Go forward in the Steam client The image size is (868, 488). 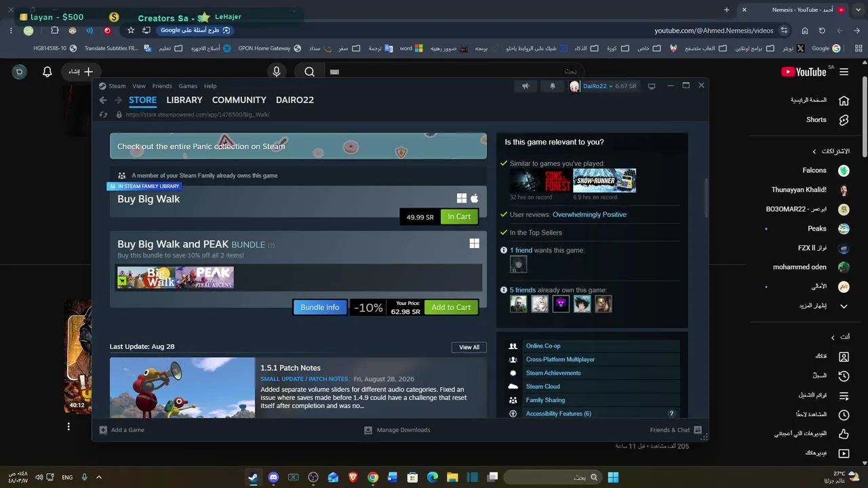118,100
